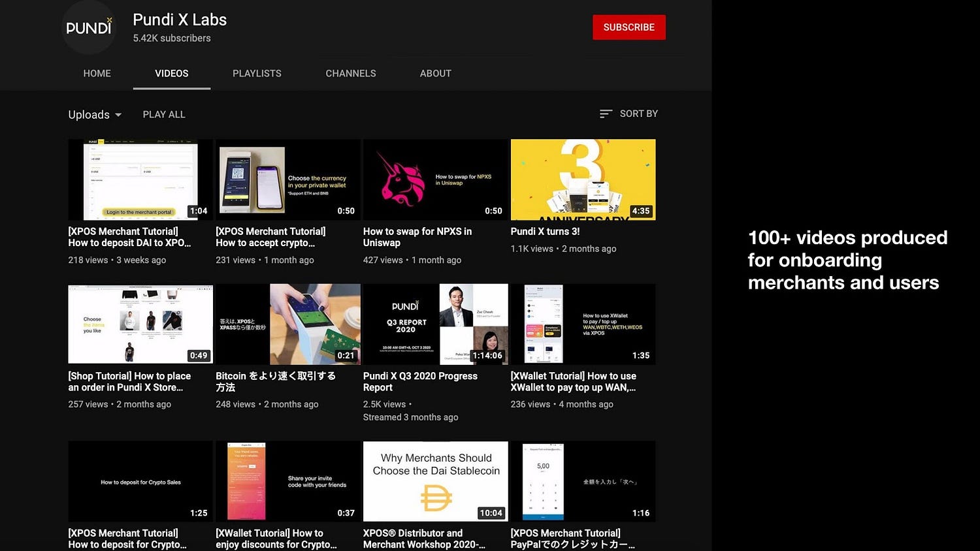Image resolution: width=980 pixels, height=551 pixels.
Task: Play the Uniswap unicorn video thumbnail
Action: coord(436,180)
